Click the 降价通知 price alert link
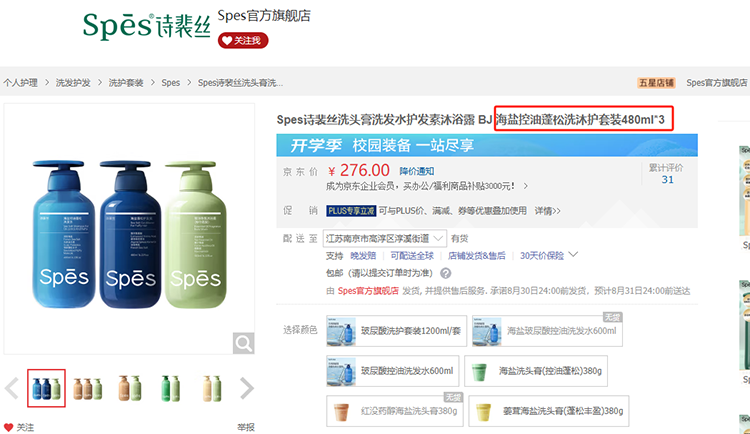This screenshot has height=434, width=750. [416, 171]
